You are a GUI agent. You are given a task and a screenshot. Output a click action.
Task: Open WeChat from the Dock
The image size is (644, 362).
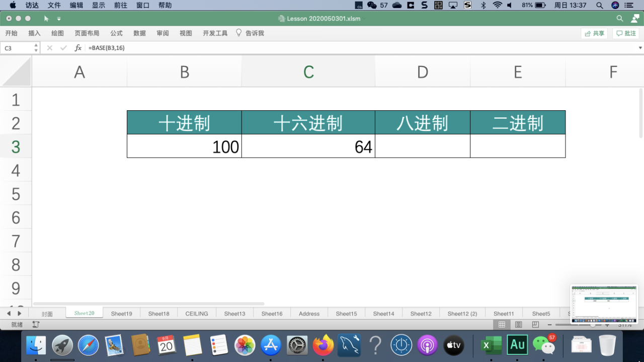point(543,345)
